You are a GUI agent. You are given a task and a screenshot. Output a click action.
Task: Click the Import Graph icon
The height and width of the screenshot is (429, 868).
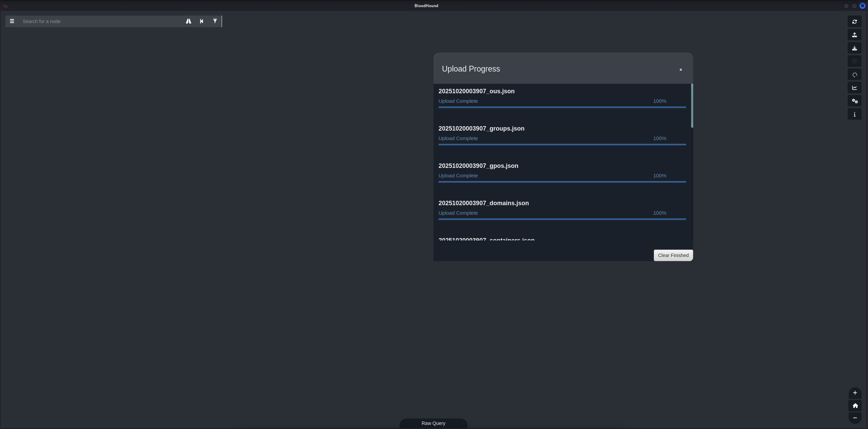coord(854,48)
